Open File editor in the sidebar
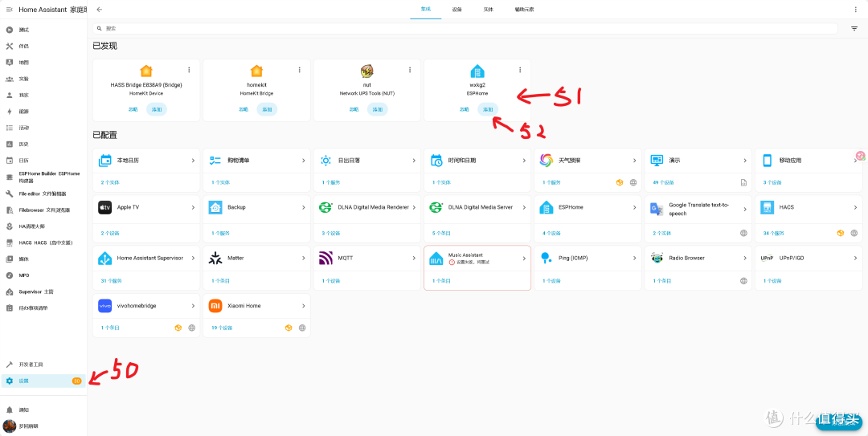Screen dimensions: 868x436 coord(43,194)
